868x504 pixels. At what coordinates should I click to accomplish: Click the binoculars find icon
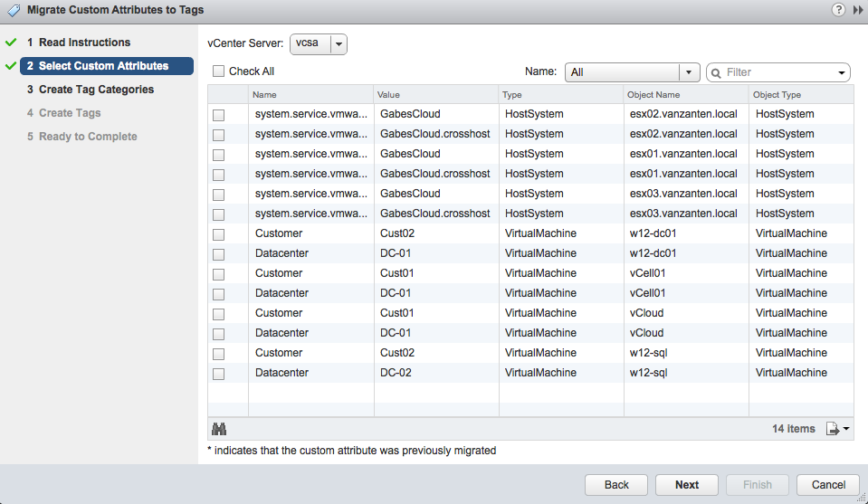tap(219, 429)
